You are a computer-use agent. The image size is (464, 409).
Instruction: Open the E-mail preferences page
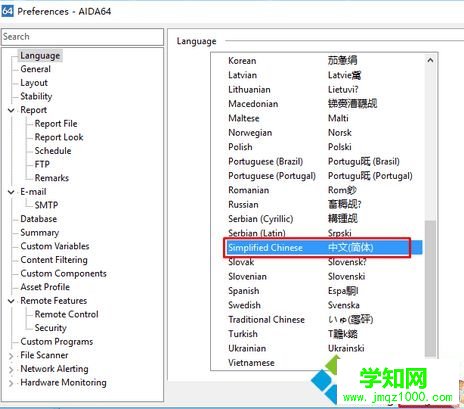pyautogui.click(x=33, y=192)
